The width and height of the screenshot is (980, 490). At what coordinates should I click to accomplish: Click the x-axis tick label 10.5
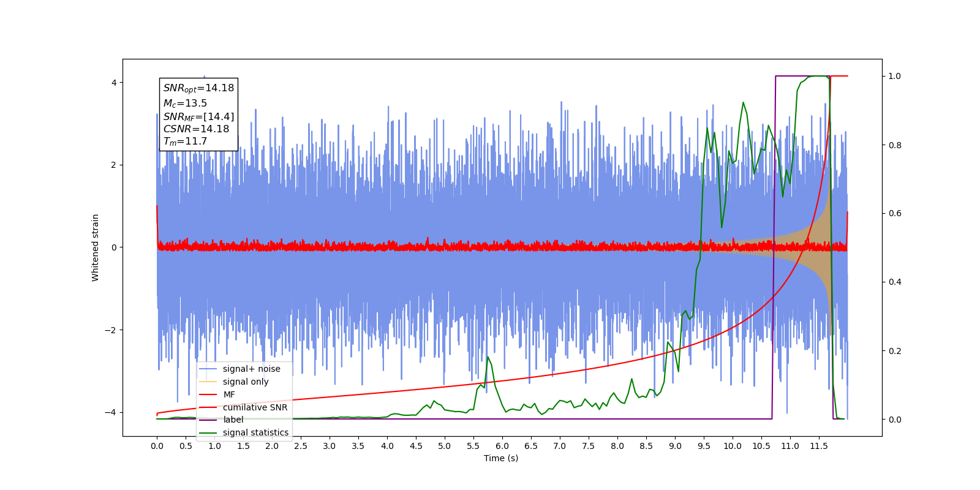click(x=761, y=446)
